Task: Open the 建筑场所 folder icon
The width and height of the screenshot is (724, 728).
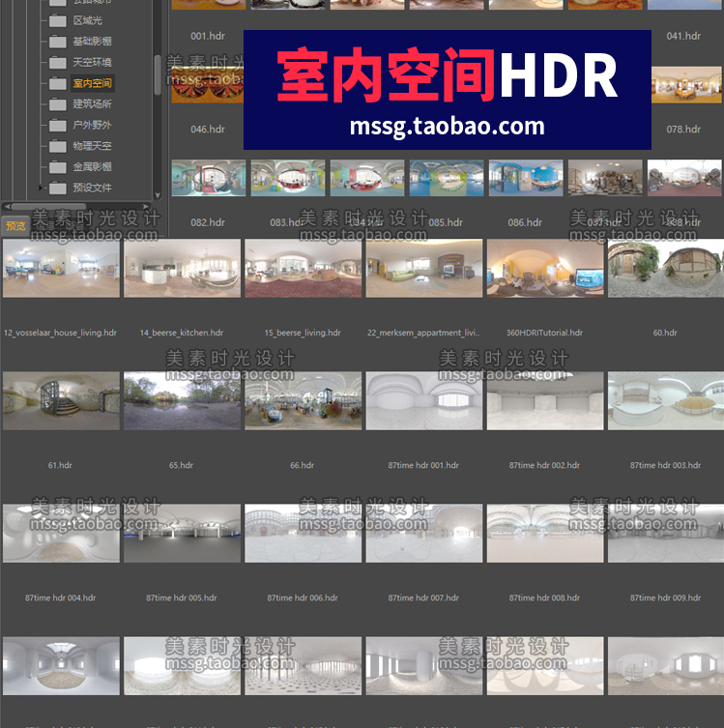Action: pos(58,104)
